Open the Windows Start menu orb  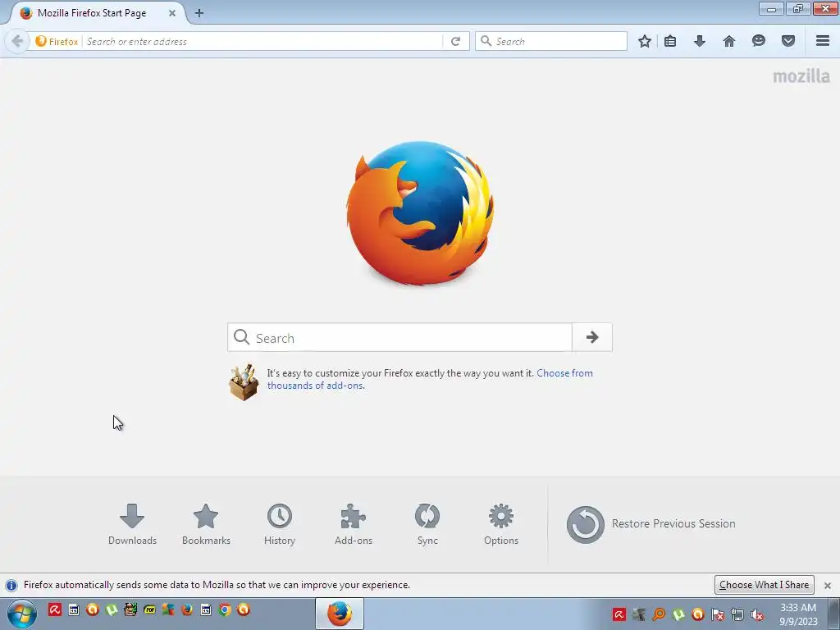(21, 614)
